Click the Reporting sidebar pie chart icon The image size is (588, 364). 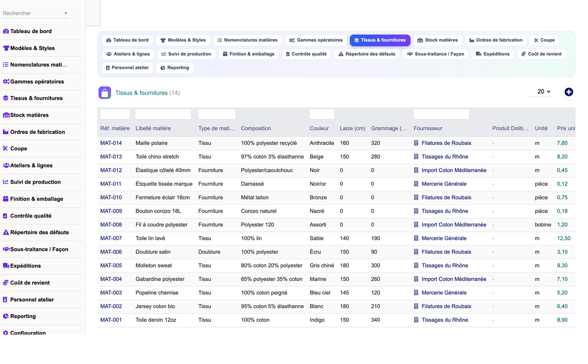6,316
